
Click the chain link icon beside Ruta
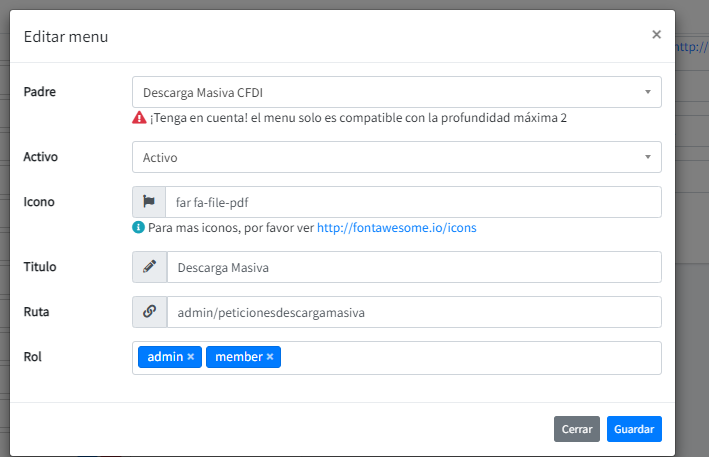tap(149, 312)
